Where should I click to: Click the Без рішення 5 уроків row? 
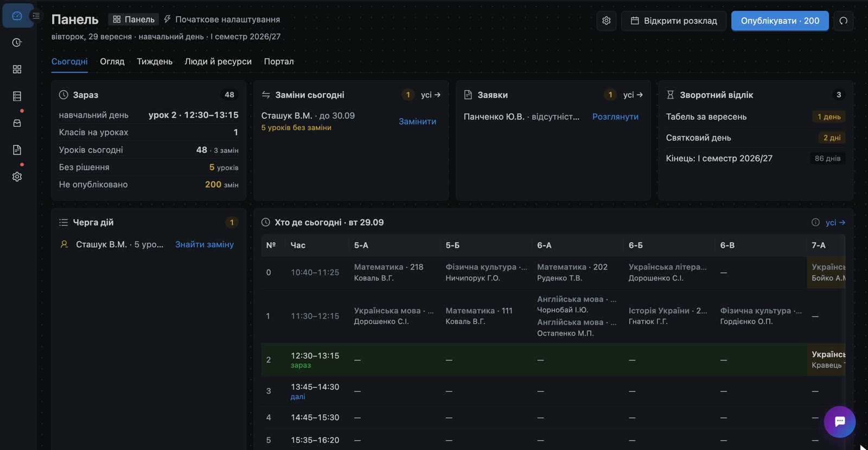[x=149, y=167]
